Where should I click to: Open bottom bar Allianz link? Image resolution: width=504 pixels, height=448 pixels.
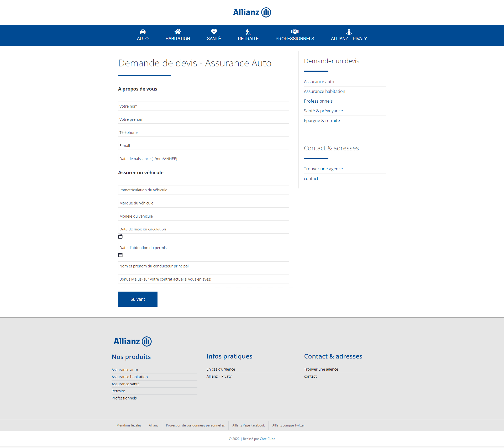point(154,425)
